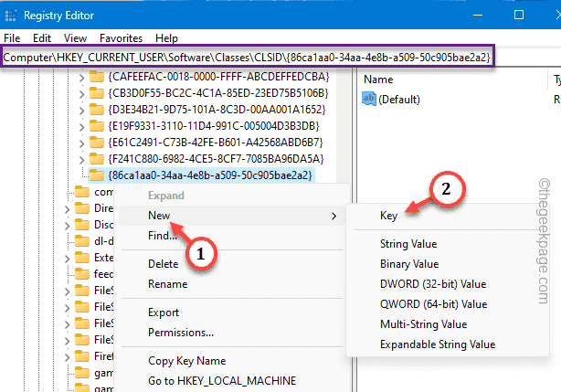Open the File menu
The image size is (561, 392).
tap(12, 38)
